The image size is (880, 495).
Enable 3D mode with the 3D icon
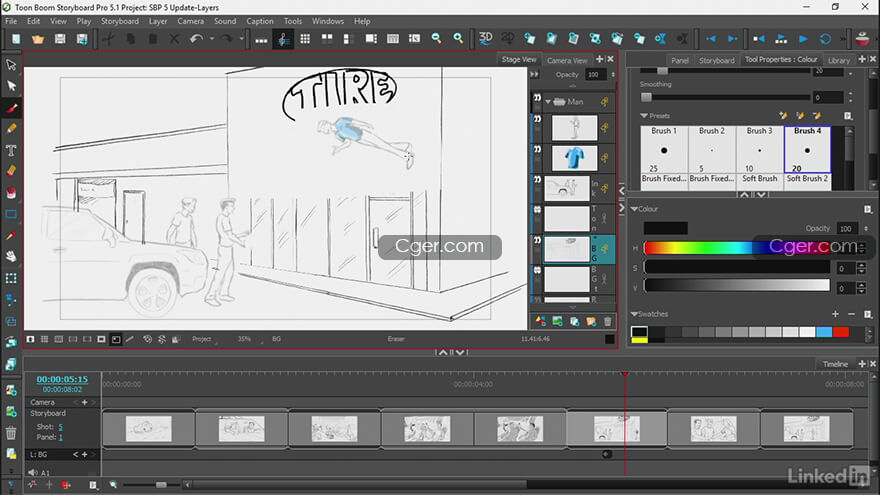click(x=485, y=39)
